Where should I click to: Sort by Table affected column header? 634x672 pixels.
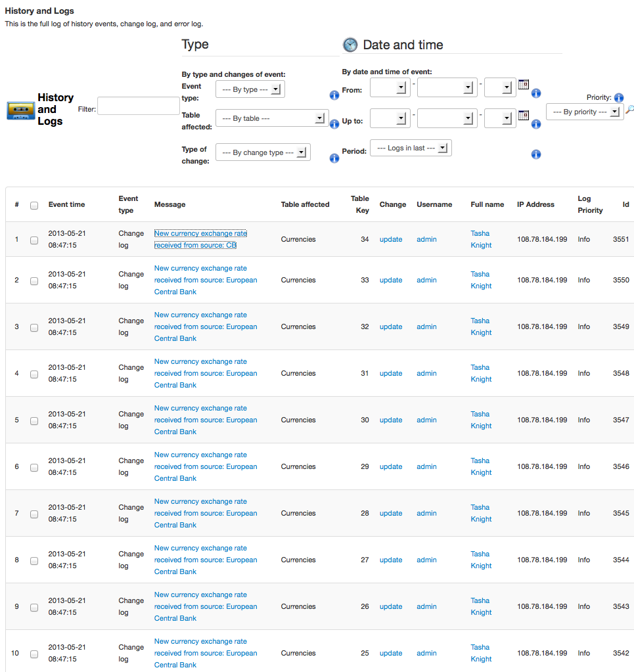point(306,204)
